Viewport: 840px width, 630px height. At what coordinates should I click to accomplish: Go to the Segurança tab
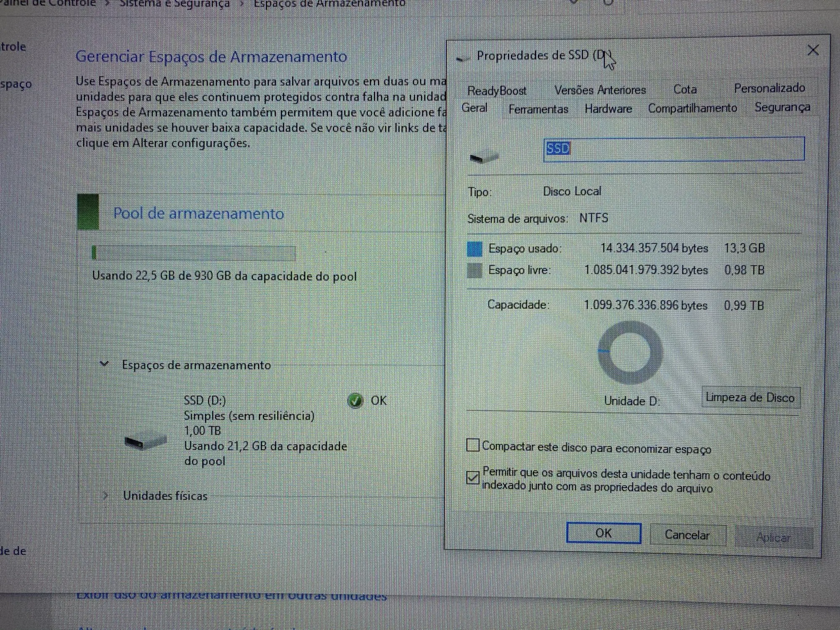click(782, 108)
